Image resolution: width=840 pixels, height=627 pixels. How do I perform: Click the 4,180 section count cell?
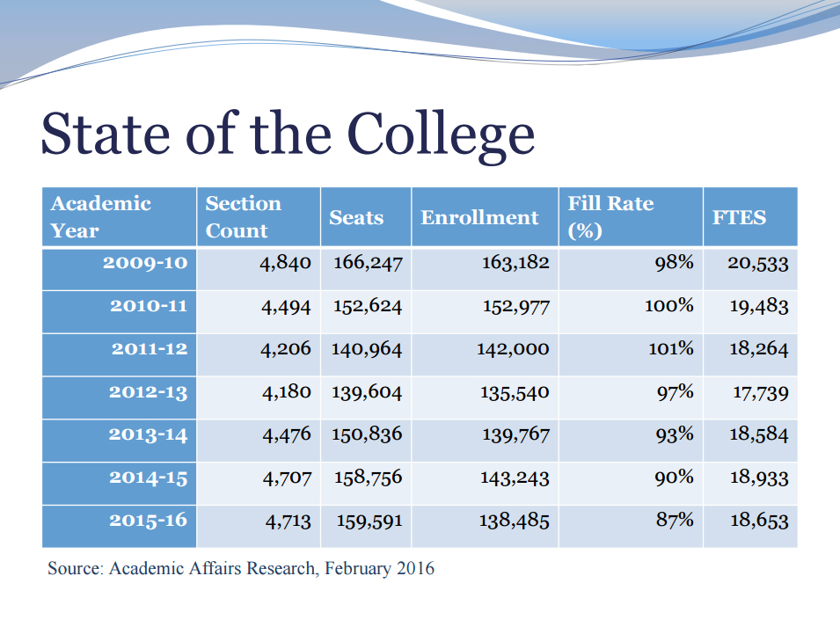[259, 397]
